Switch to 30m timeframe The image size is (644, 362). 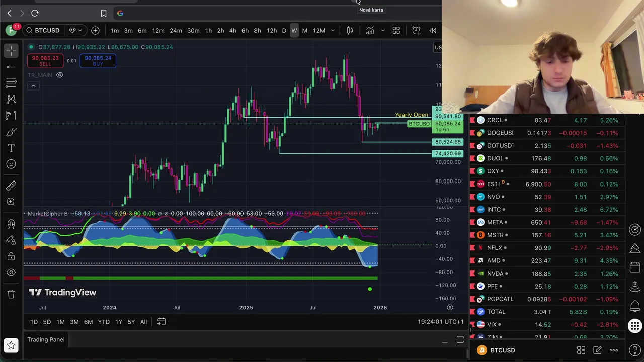193,31
